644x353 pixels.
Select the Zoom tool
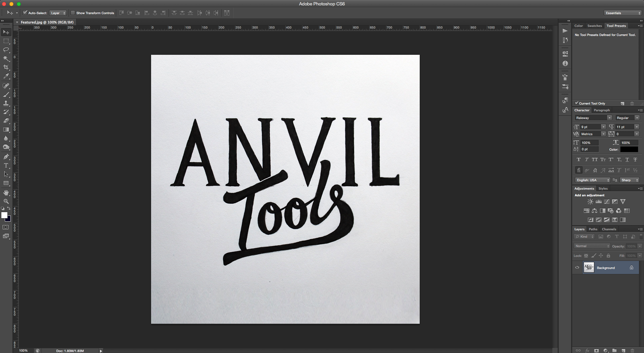coord(6,201)
